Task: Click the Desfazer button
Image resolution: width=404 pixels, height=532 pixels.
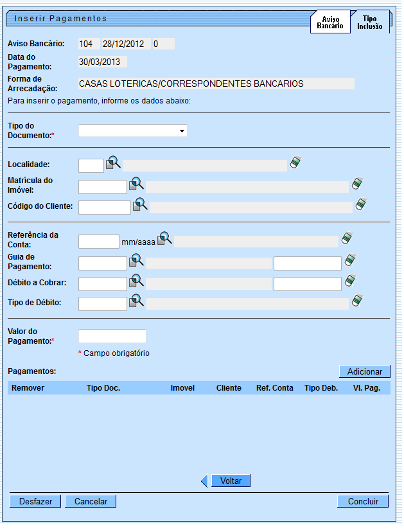Action: click(35, 502)
